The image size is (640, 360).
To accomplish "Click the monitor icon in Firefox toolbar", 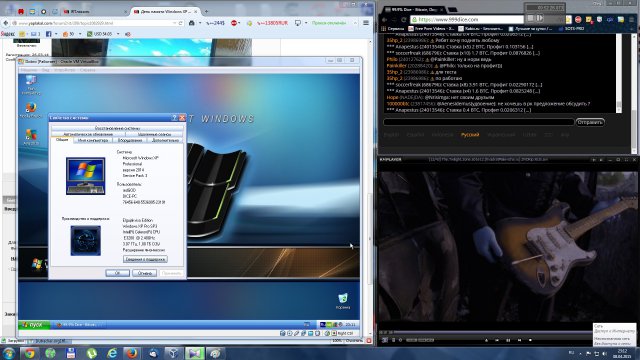I will pyautogui.click(x=298, y=23).
